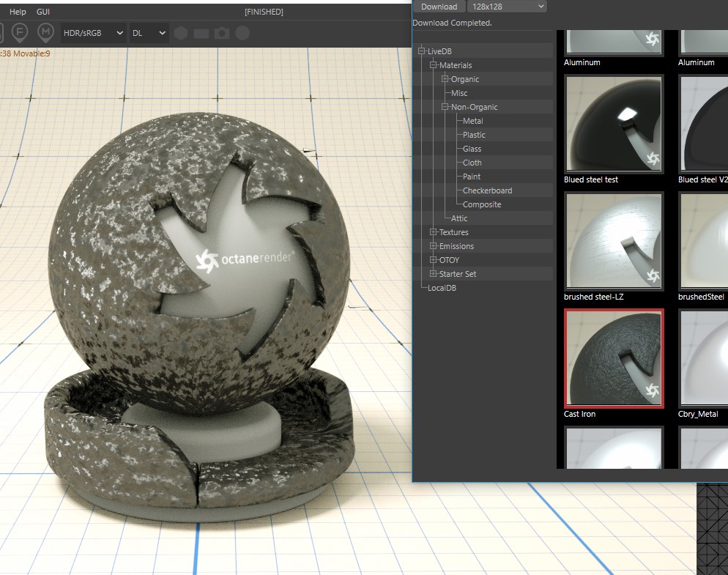The width and height of the screenshot is (728, 575).
Task: Select the Checkerboard category
Action: pos(488,190)
